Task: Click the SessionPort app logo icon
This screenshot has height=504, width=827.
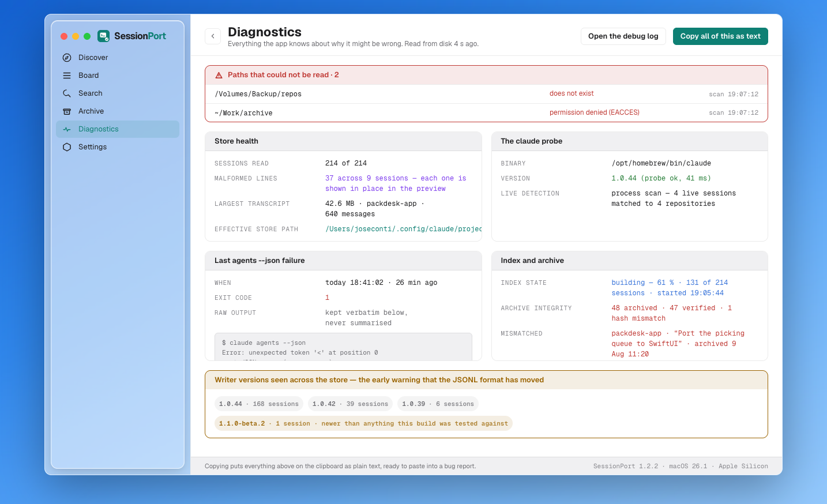Action: [x=103, y=36]
